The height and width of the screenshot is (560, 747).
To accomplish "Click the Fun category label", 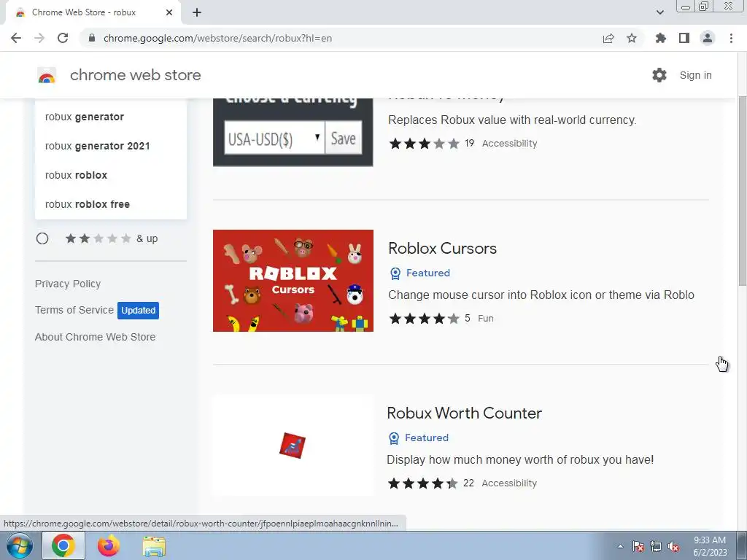I will 485,318.
